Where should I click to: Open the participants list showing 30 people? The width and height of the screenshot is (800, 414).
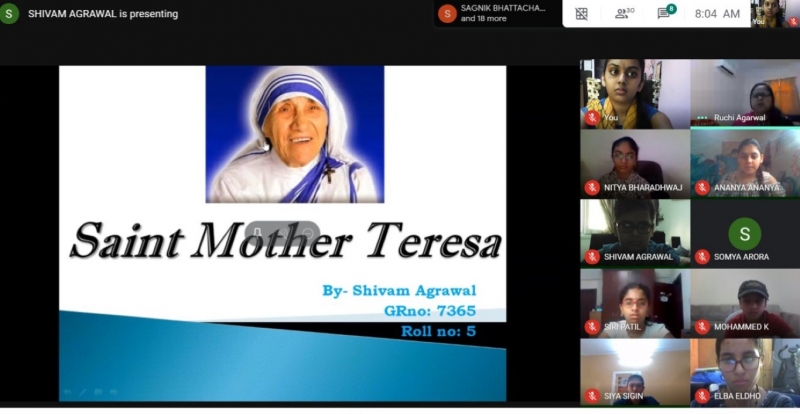click(625, 13)
